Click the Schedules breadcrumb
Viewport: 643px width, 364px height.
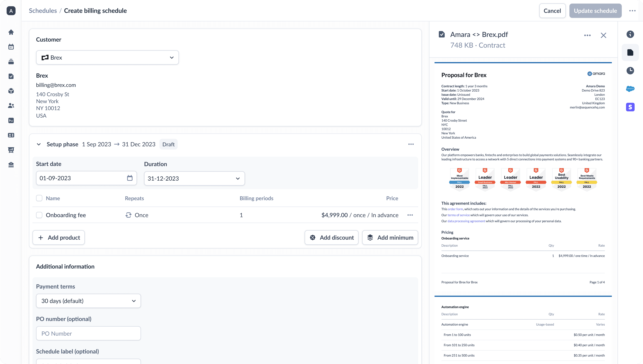click(x=43, y=11)
